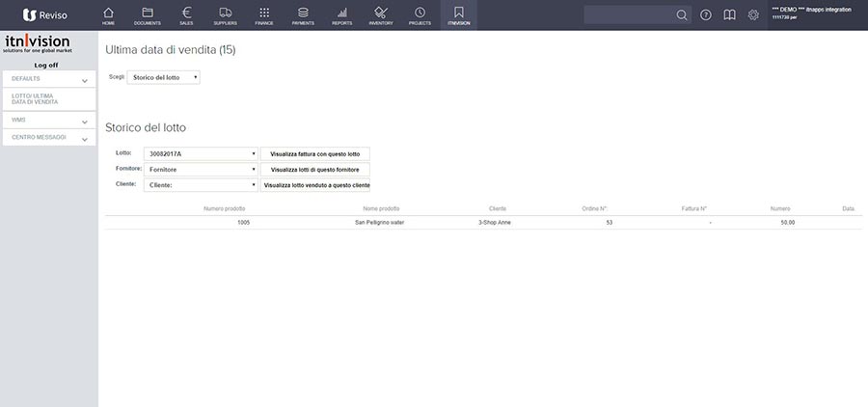Click 'Visualizza fattura con questo lotto' button
The image size is (868, 407).
315,153
